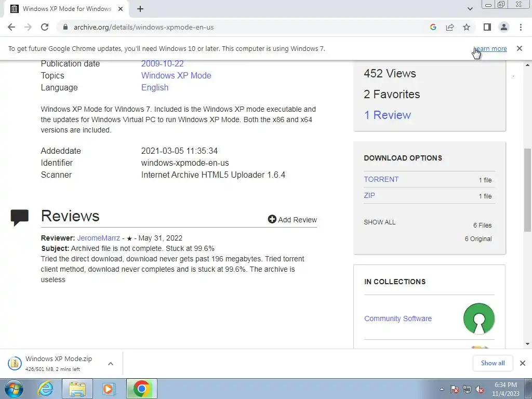Bookmark this page with the star icon
This screenshot has height=399, width=532.
[x=467, y=27]
